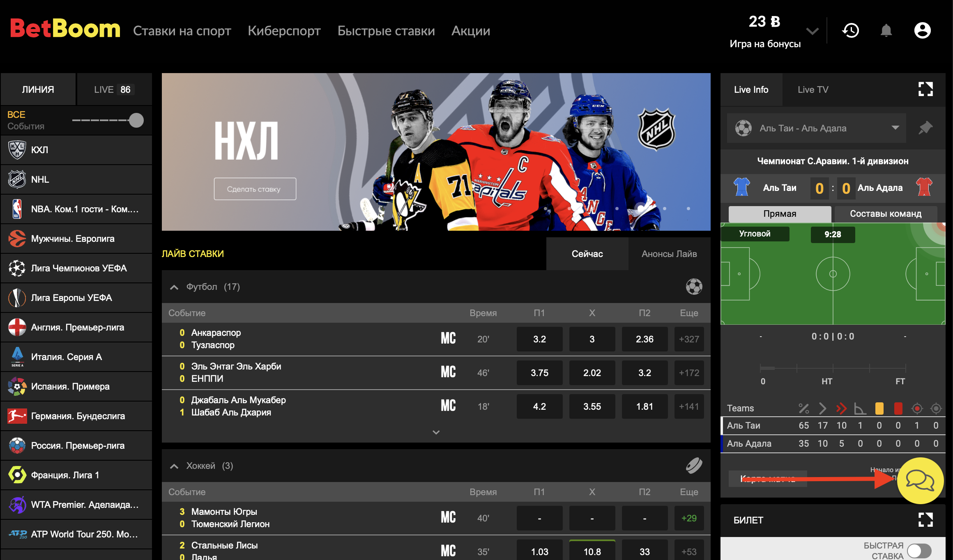This screenshot has width=953, height=560.
Task: Open ATP World Tour 250 in sidebar
Action: 76,534
